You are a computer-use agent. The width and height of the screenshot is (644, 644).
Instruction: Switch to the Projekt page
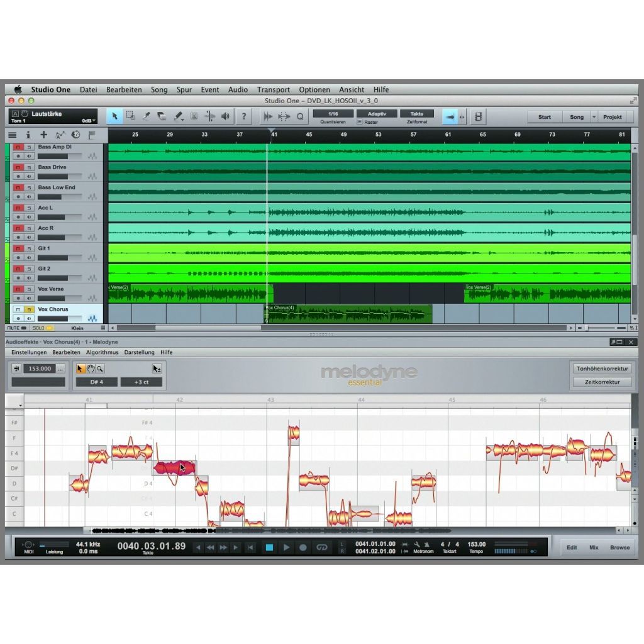click(x=613, y=117)
